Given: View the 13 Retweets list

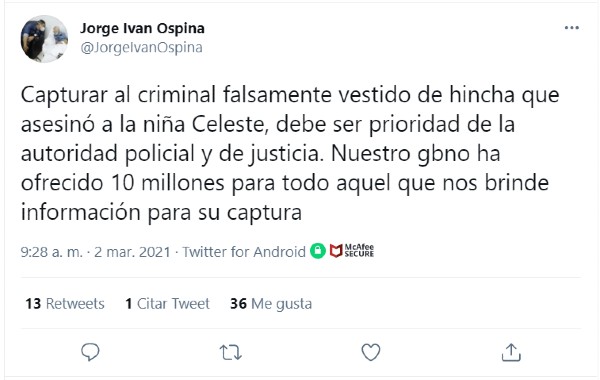Looking at the screenshot, I should (x=65, y=304).
